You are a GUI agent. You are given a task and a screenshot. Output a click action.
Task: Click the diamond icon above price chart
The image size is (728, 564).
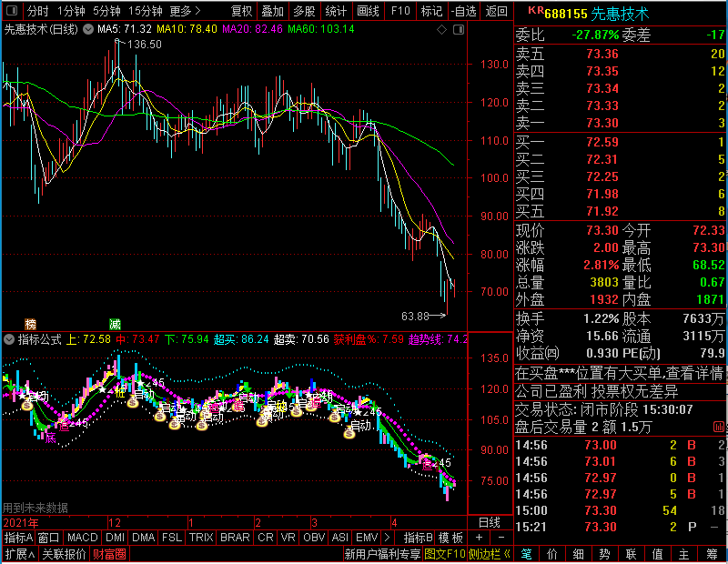click(x=442, y=30)
